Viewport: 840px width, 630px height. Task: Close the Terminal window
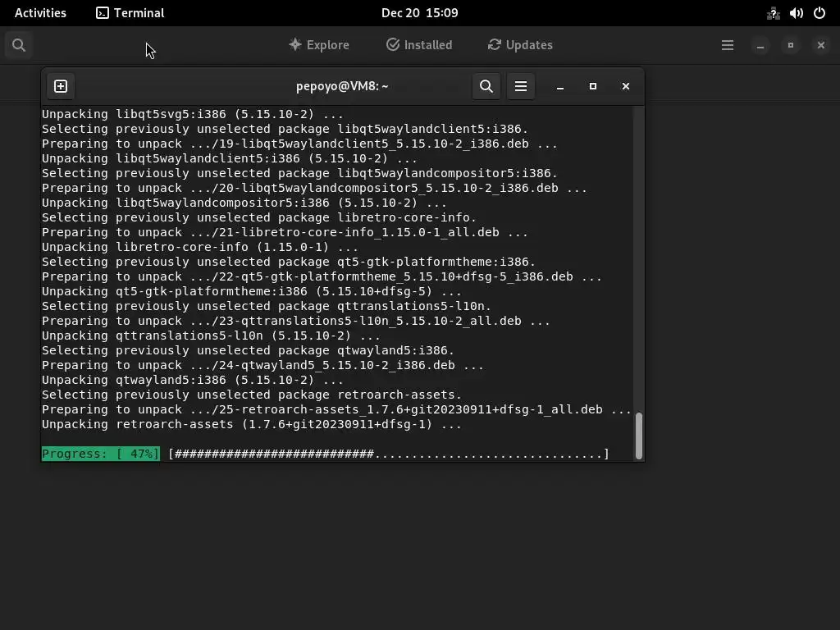click(625, 86)
